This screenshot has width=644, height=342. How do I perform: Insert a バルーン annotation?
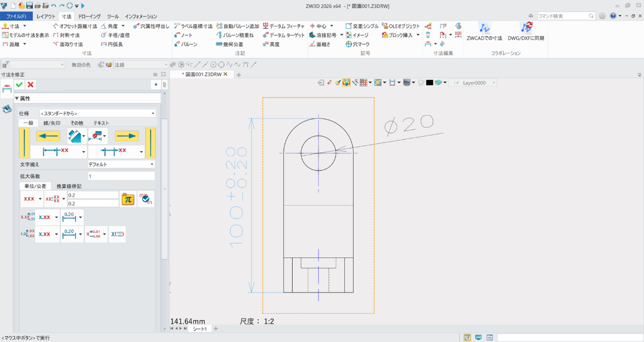186,44
